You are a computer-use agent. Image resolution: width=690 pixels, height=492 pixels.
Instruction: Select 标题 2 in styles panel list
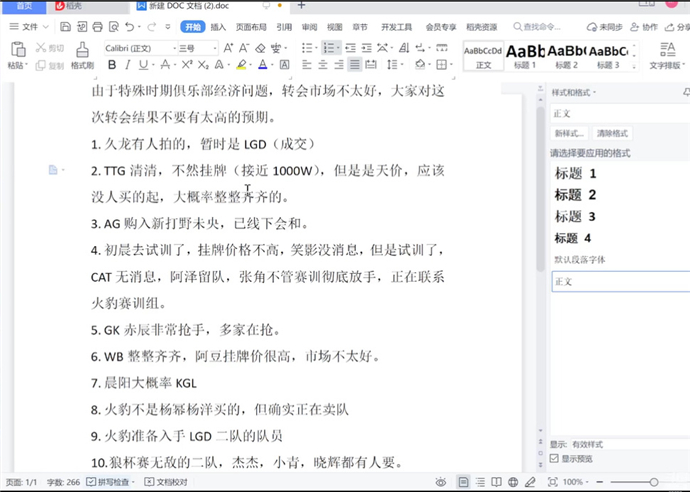point(575,195)
